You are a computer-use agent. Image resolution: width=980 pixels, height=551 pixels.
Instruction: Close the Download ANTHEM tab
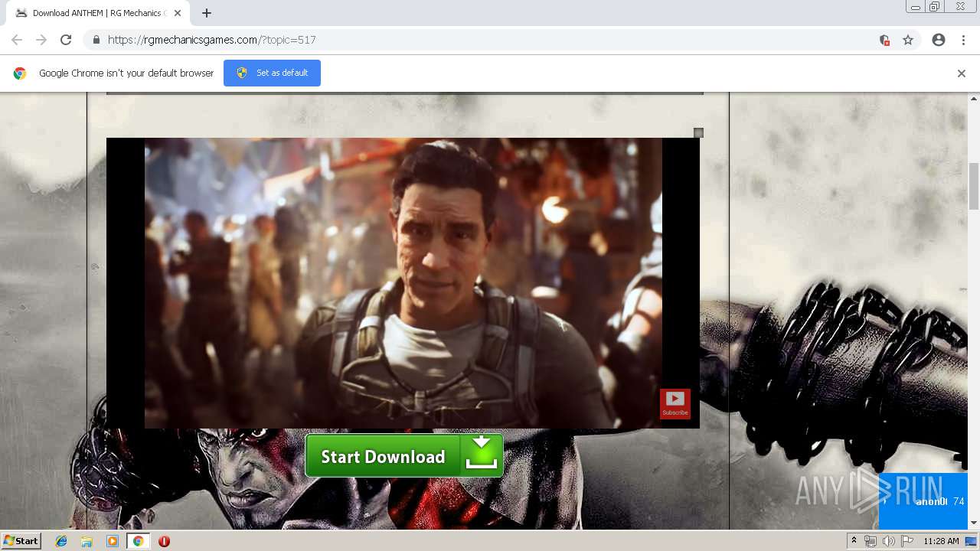tap(178, 13)
